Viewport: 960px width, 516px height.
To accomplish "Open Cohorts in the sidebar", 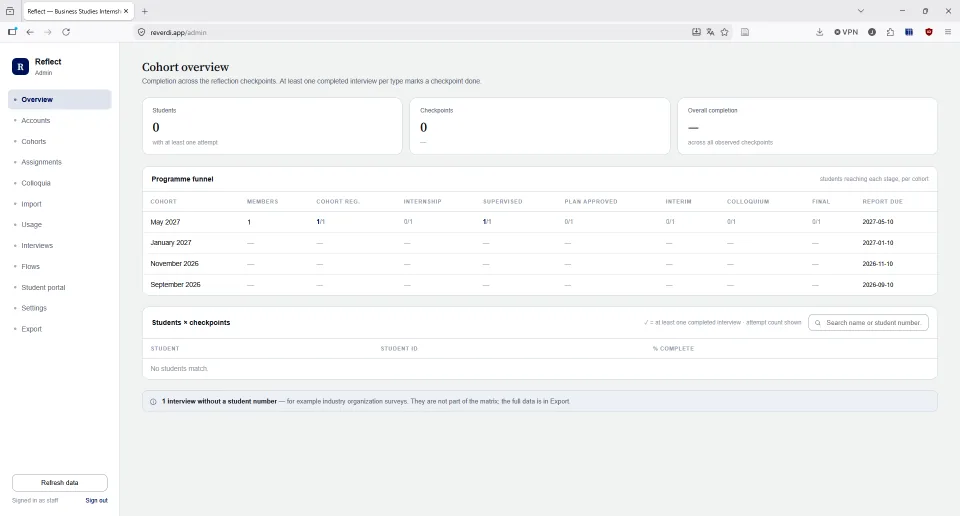I will [x=59, y=141].
